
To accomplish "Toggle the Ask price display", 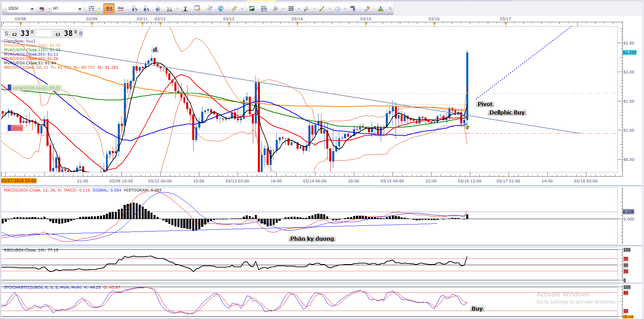I will pos(121,8).
